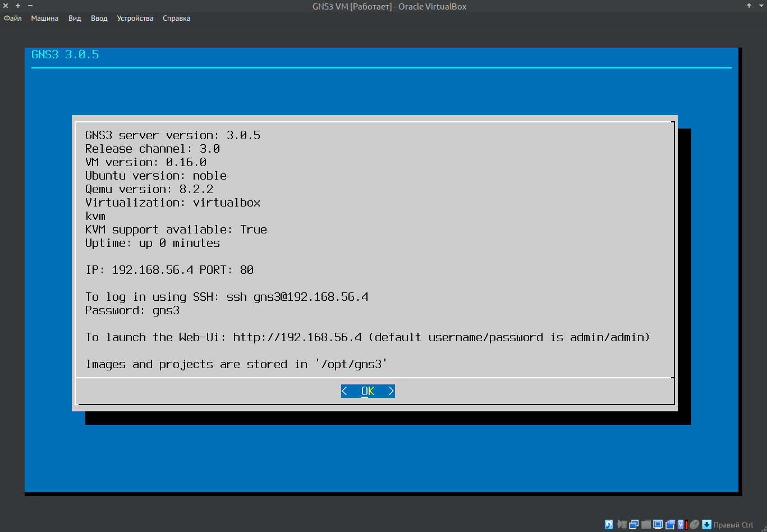This screenshot has width=767, height=532.
Task: Click the "Images and projects are stored" line
Action: 237,364
